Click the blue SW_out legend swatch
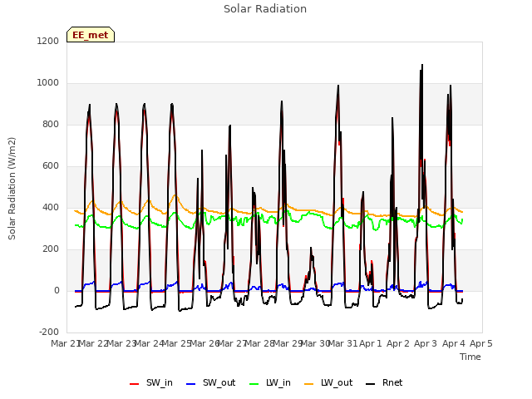 [191, 384]
